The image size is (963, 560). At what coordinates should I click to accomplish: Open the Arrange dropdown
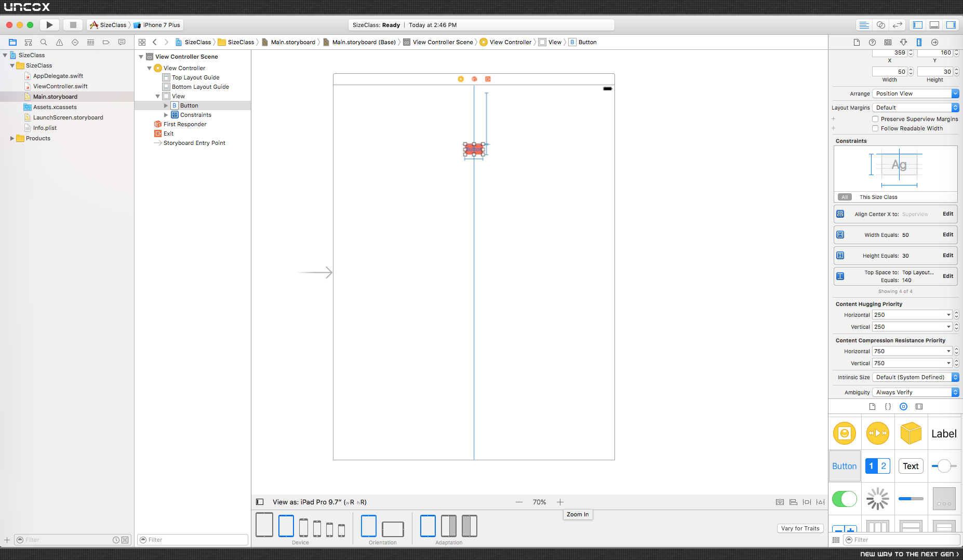916,94
